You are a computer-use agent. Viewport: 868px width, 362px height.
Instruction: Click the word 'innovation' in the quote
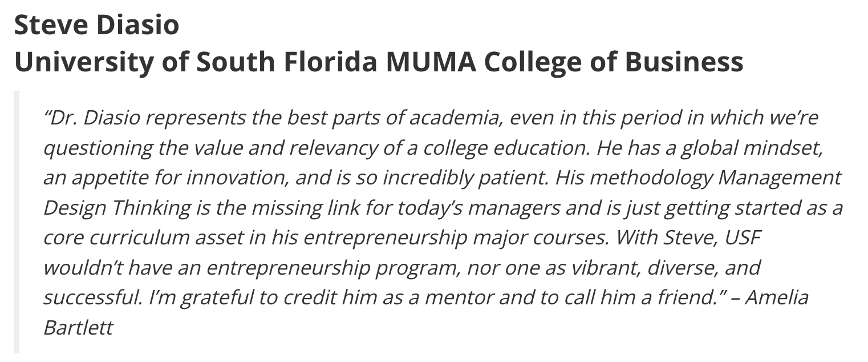coord(236,178)
